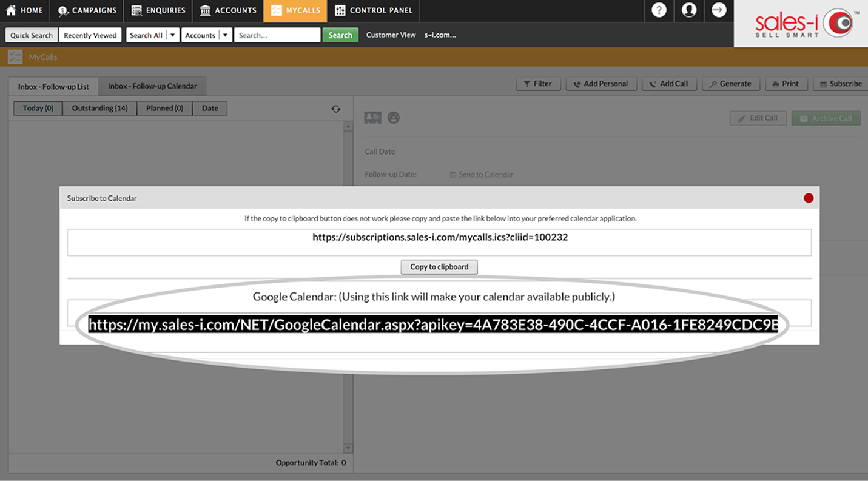Click the Copy to clipboard button

[x=439, y=267]
